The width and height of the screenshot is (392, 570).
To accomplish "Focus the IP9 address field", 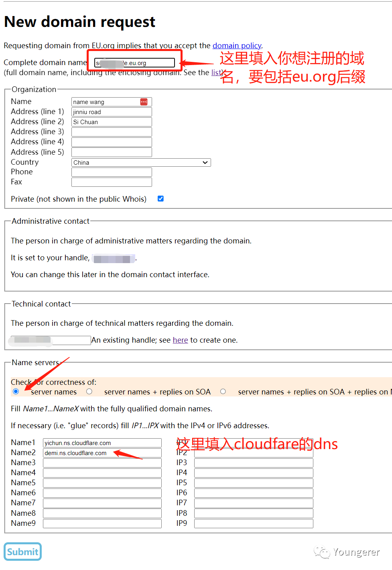I will 254,523.
